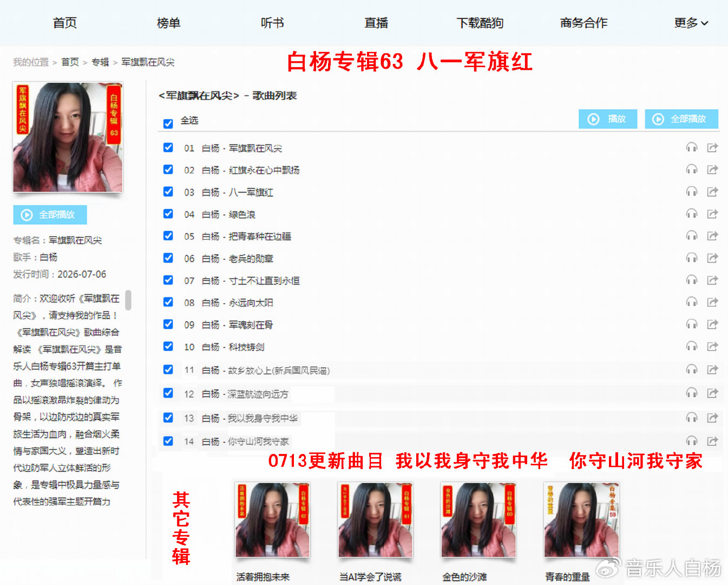
Task: Share the song 永远向太阳
Action: tap(712, 302)
